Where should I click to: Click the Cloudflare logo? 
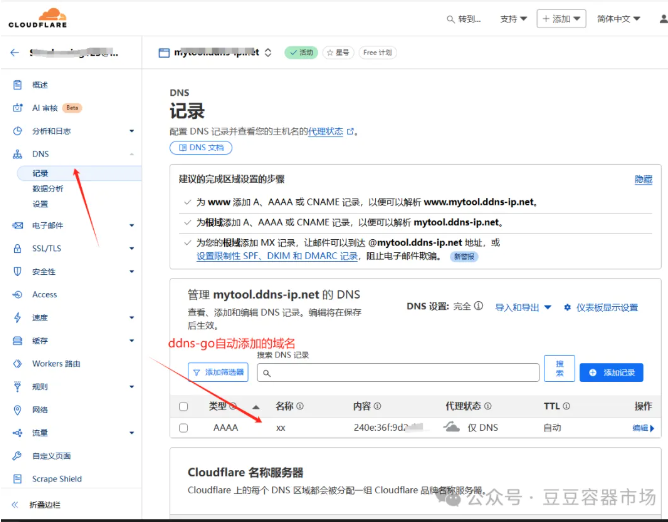(37, 18)
